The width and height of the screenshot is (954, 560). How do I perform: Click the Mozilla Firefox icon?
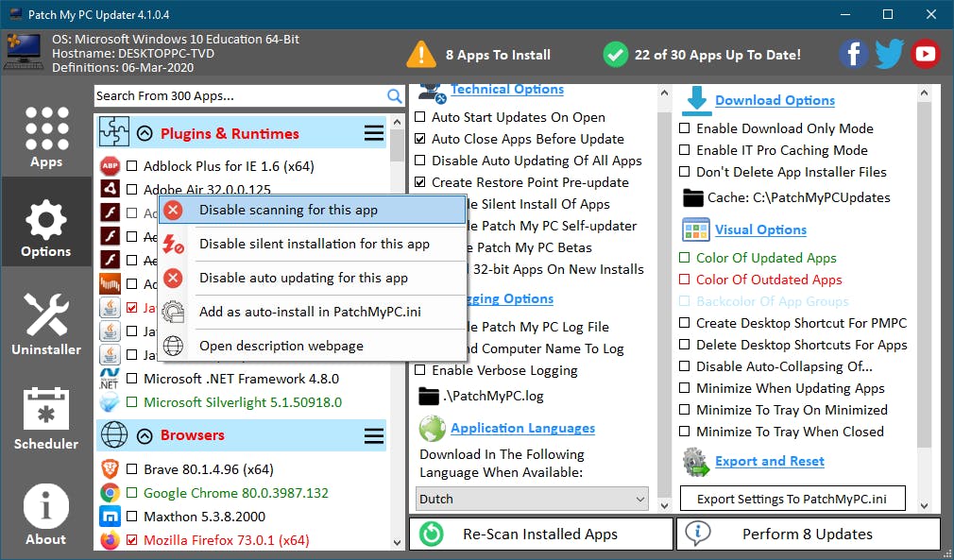point(111,540)
